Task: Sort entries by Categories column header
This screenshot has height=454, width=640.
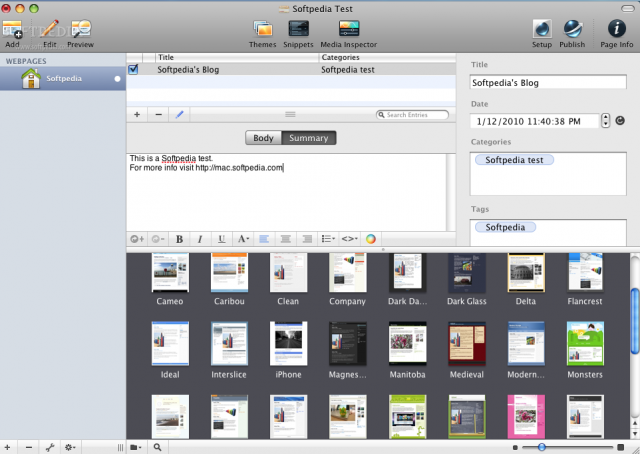Action: pyautogui.click(x=387, y=57)
